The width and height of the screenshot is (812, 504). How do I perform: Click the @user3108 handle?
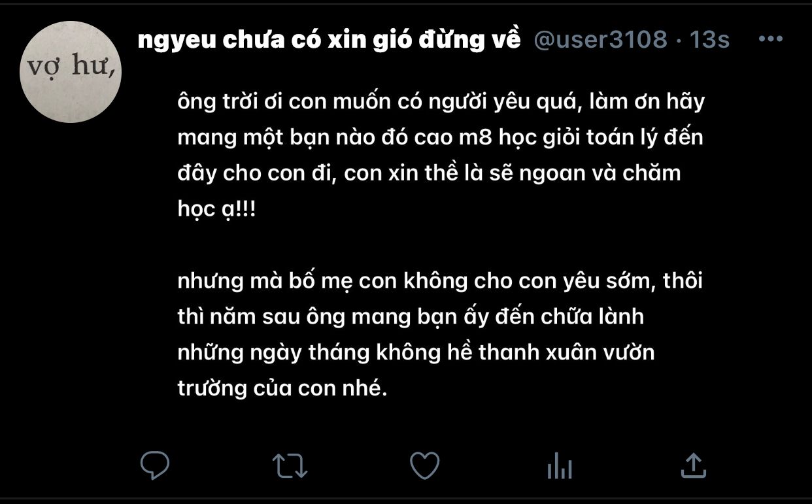coord(600,40)
